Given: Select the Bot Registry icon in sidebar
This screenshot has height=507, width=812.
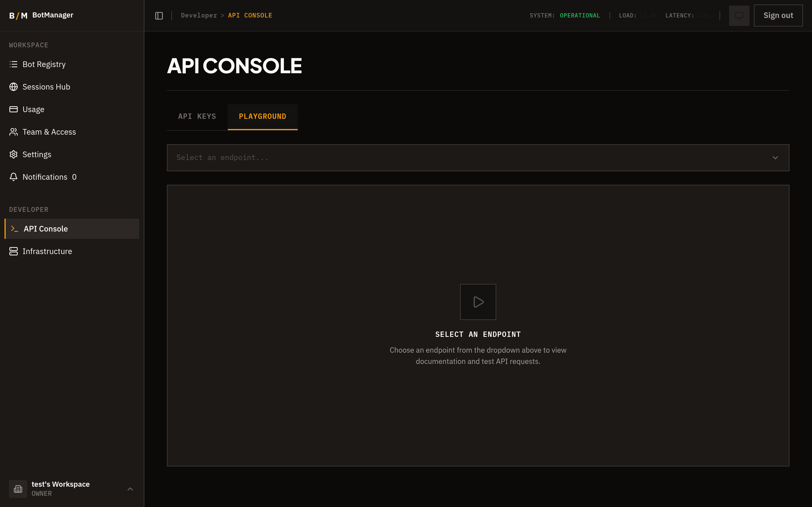Looking at the screenshot, I should pyautogui.click(x=14, y=64).
